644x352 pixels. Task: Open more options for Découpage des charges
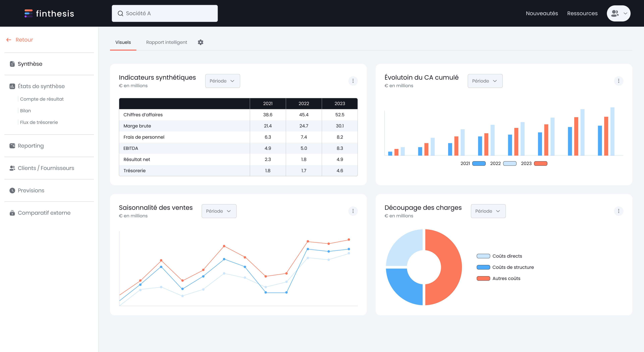(619, 211)
